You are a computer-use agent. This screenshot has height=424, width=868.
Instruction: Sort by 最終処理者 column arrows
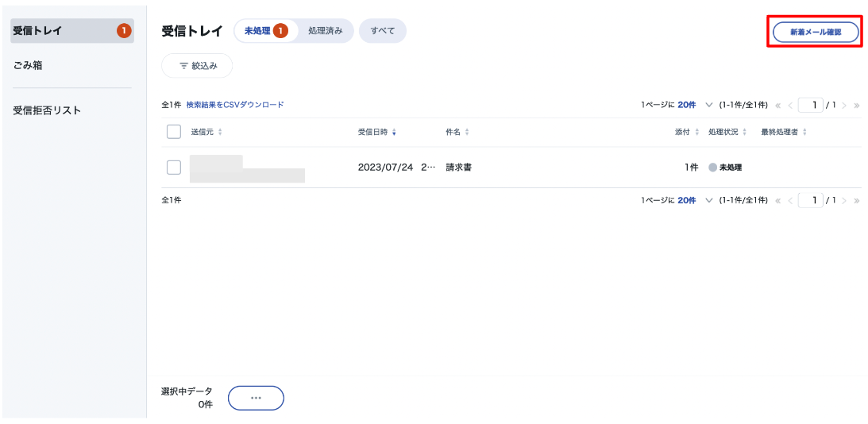click(805, 133)
